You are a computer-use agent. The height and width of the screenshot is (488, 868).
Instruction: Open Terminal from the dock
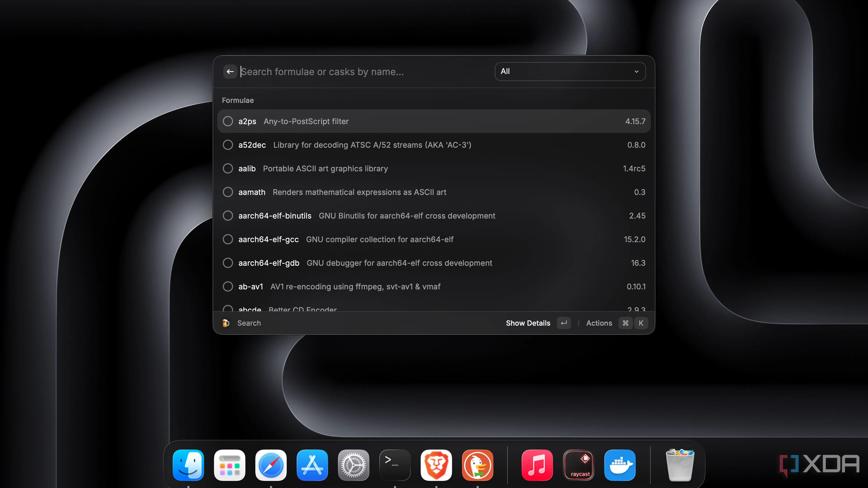click(x=395, y=465)
